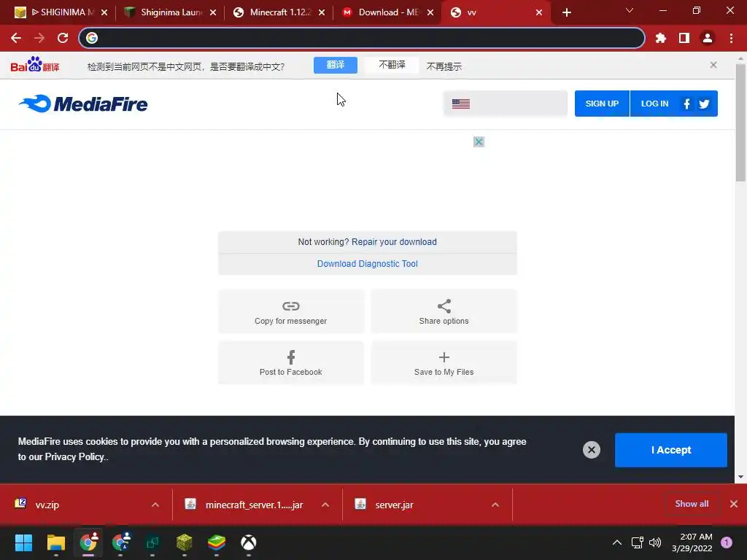Click the LOG IN button
Image resolution: width=747 pixels, height=560 pixels.
(x=654, y=104)
